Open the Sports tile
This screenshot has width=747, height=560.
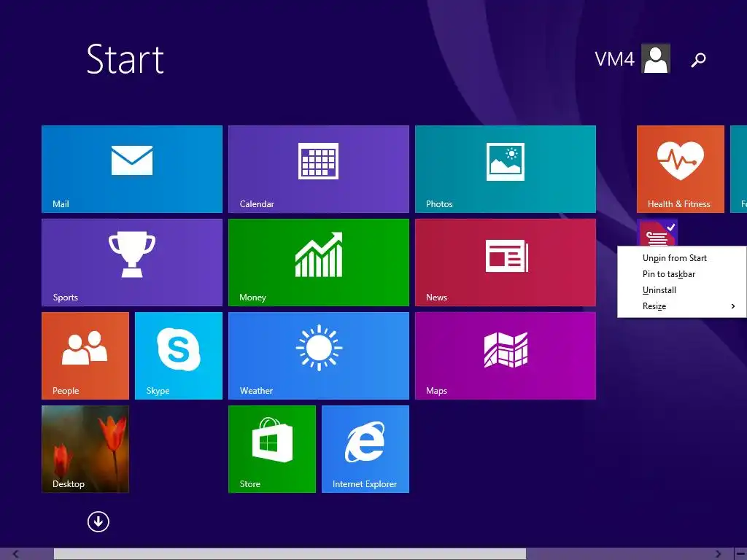pyautogui.click(x=132, y=262)
